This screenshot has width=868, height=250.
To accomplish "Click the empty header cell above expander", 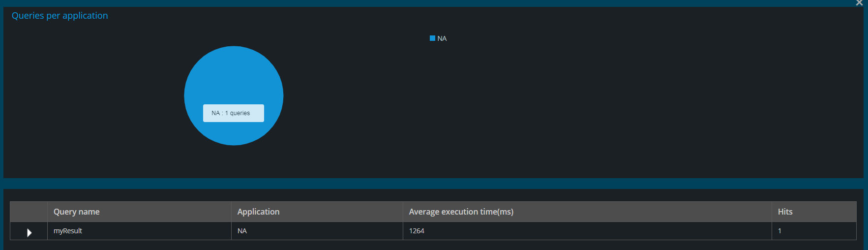I will (29, 212).
